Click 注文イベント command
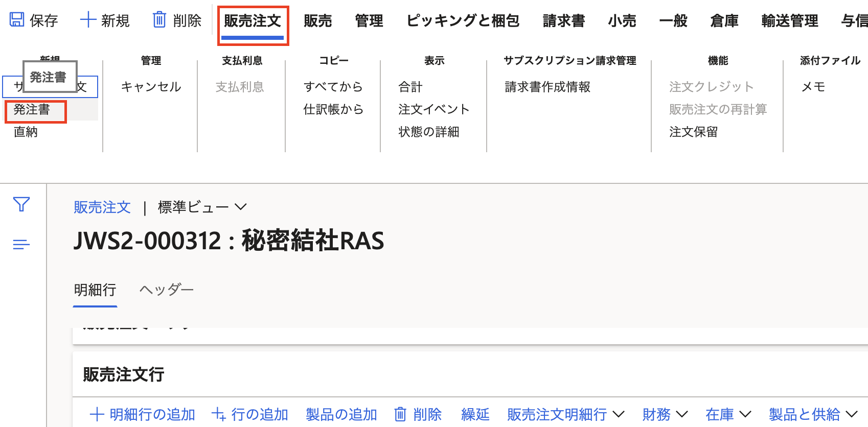Viewport: 868px width, 427px height. click(433, 109)
